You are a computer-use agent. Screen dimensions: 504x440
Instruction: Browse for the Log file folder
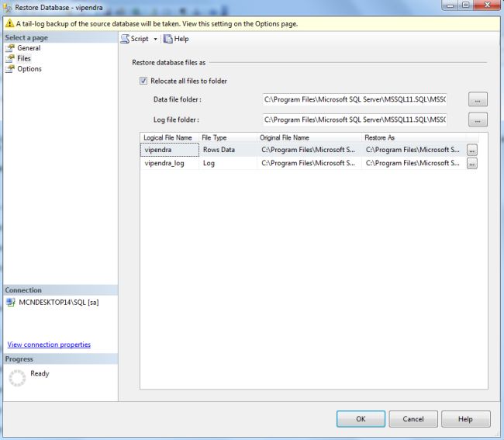[x=478, y=120]
